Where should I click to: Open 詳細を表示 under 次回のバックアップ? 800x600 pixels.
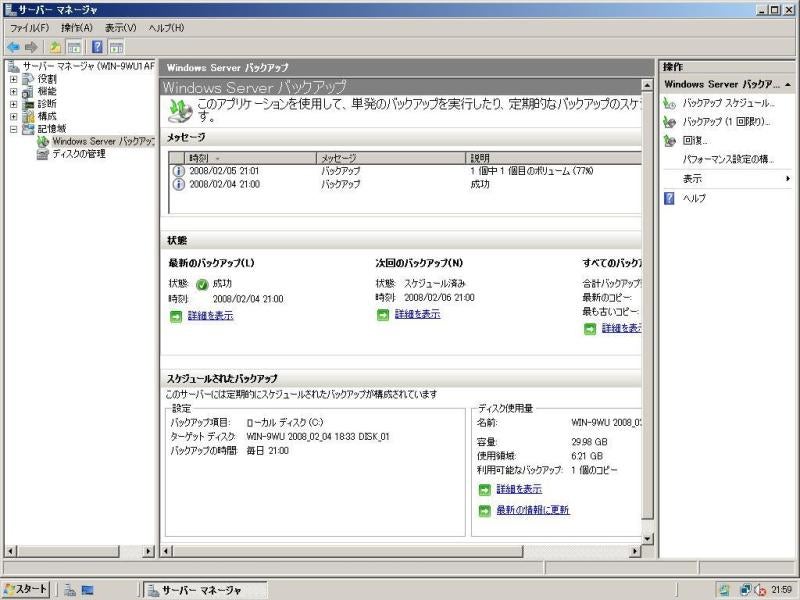tap(417, 314)
